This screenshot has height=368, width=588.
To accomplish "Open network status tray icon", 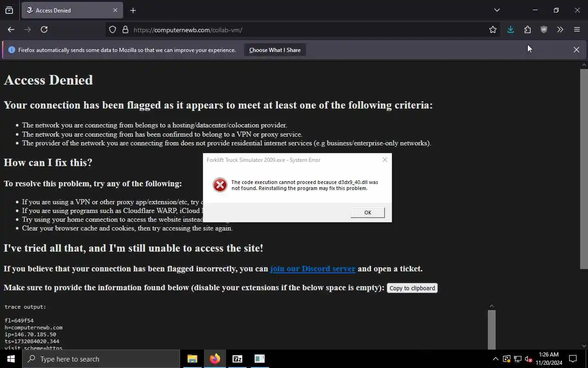I will [518, 359].
